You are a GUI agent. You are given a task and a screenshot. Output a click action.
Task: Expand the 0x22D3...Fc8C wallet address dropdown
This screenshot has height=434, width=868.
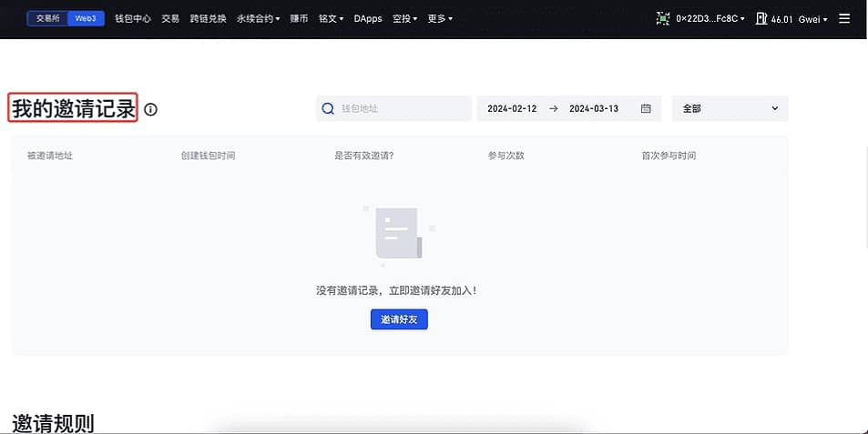pos(710,18)
